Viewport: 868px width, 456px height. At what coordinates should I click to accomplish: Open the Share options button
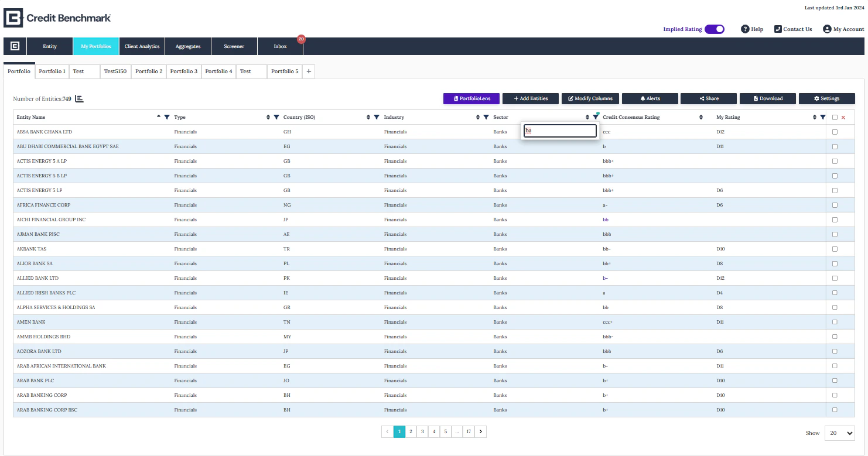tap(709, 98)
